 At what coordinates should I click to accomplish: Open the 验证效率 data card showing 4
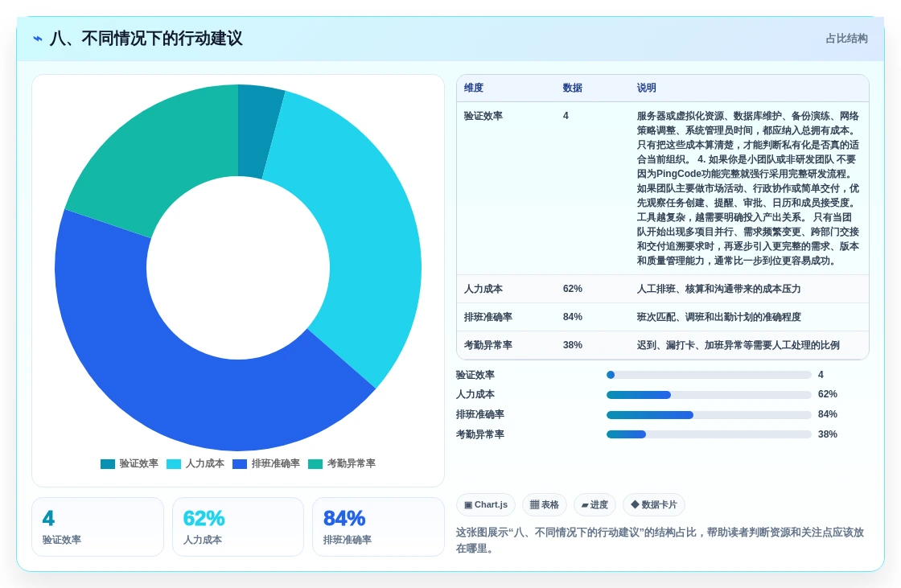(x=97, y=527)
